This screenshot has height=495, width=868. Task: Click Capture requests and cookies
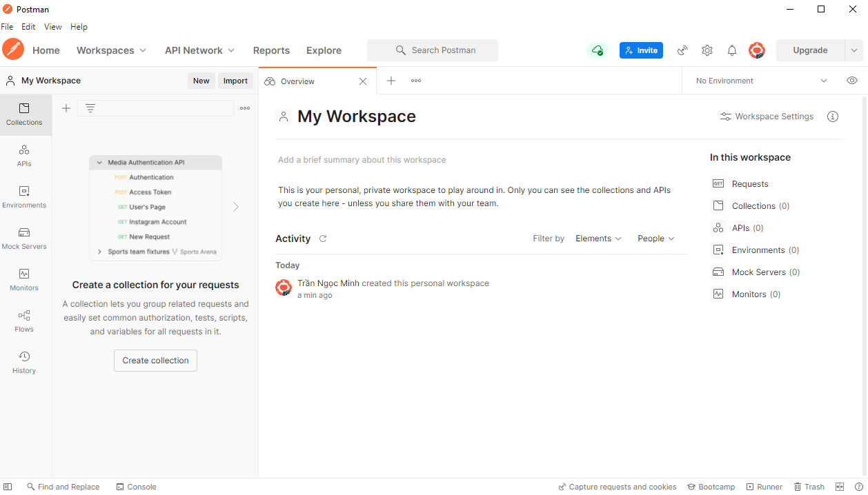click(x=618, y=487)
